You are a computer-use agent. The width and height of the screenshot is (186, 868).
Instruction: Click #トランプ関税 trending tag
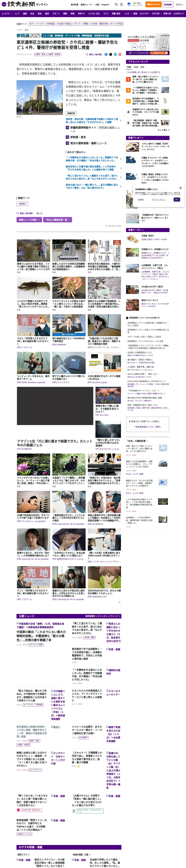81,24
